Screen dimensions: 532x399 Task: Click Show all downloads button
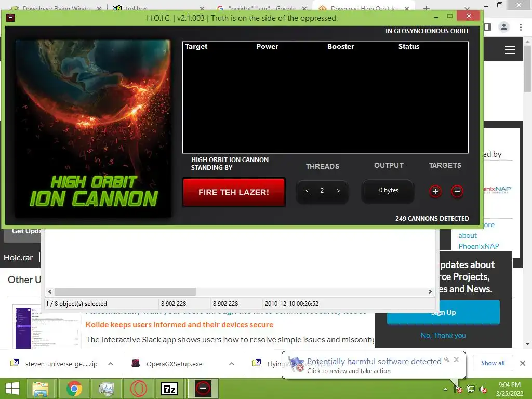click(x=493, y=363)
